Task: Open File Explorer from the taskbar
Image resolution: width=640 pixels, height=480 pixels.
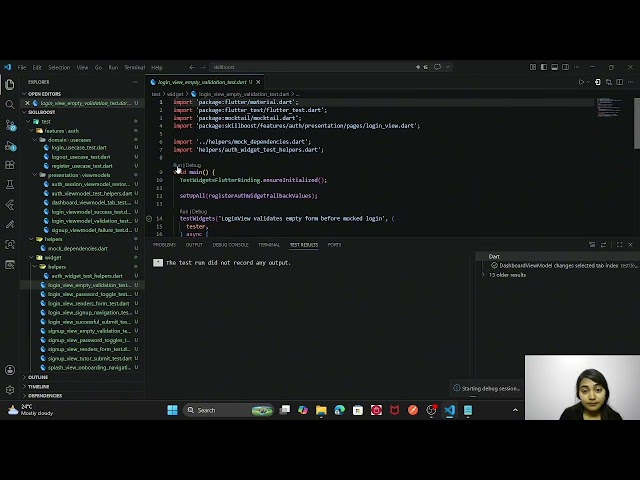Action: 321,410
